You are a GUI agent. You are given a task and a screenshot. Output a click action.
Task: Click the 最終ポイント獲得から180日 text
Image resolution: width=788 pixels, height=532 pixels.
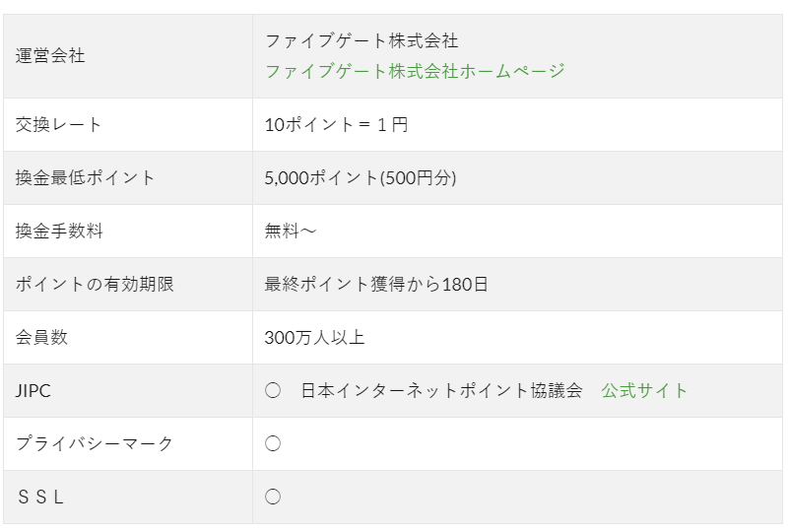pos(376,284)
